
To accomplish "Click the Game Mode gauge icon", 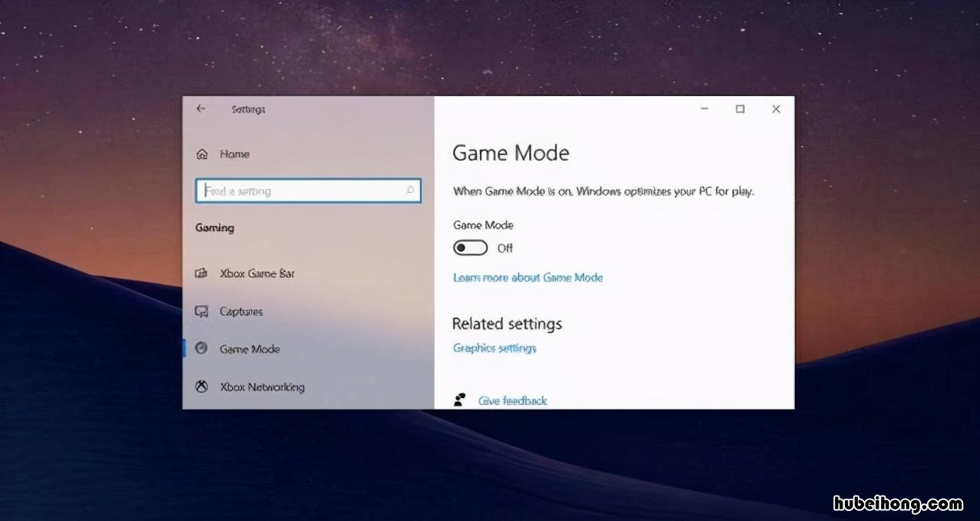I will pyautogui.click(x=202, y=348).
